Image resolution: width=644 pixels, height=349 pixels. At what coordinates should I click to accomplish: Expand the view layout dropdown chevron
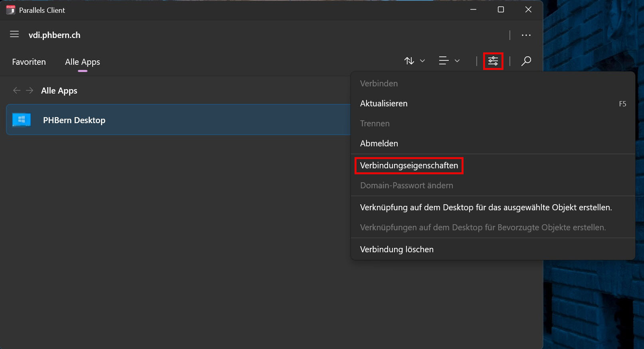click(x=457, y=61)
